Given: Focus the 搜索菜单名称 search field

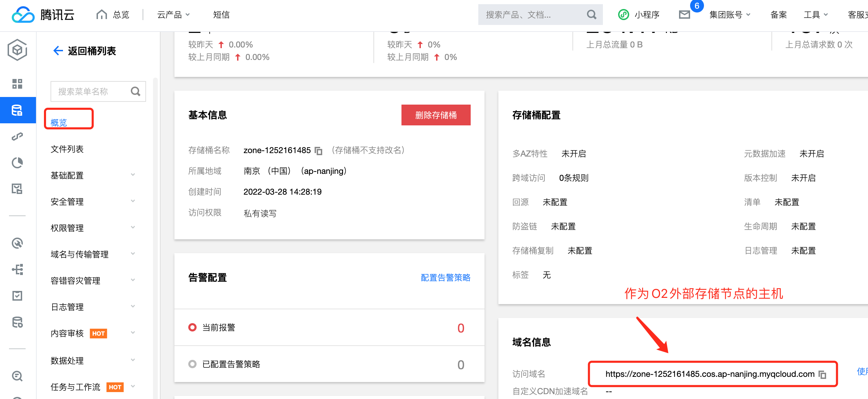Looking at the screenshot, I should click(91, 91).
